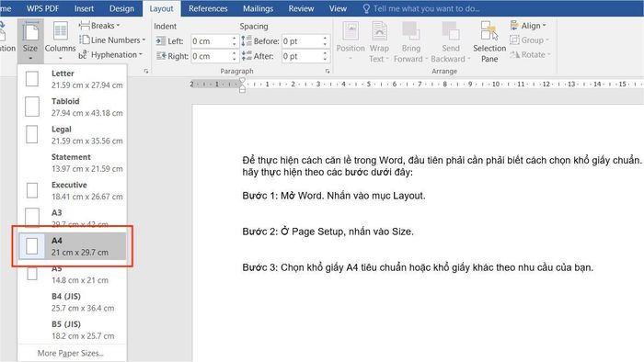Image resolution: width=644 pixels, height=362 pixels.
Task: Click the horizontal ruler at mark 10
Action: tap(496, 84)
